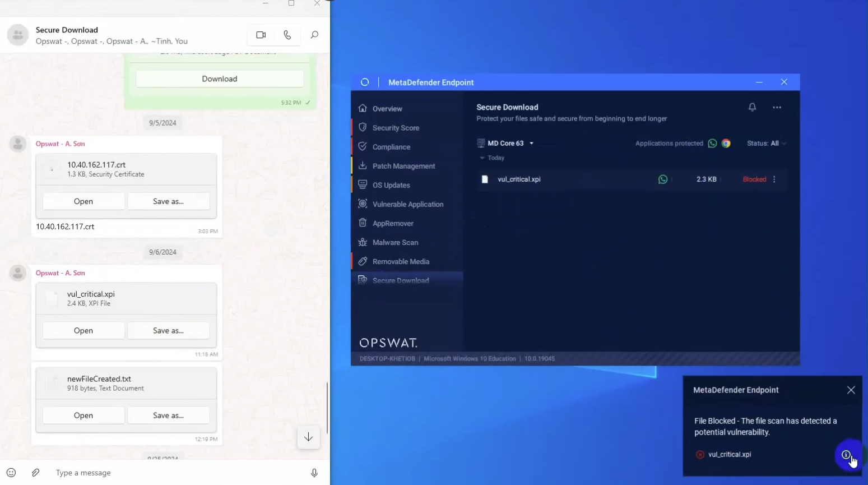Click the Download button in chat
Image resolution: width=868 pixels, height=485 pixels.
220,79
